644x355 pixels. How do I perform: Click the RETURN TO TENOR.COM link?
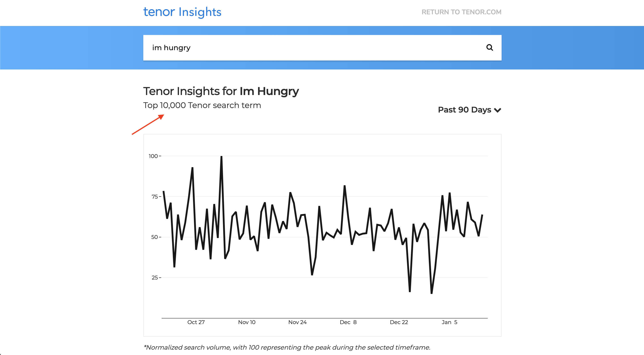point(462,12)
